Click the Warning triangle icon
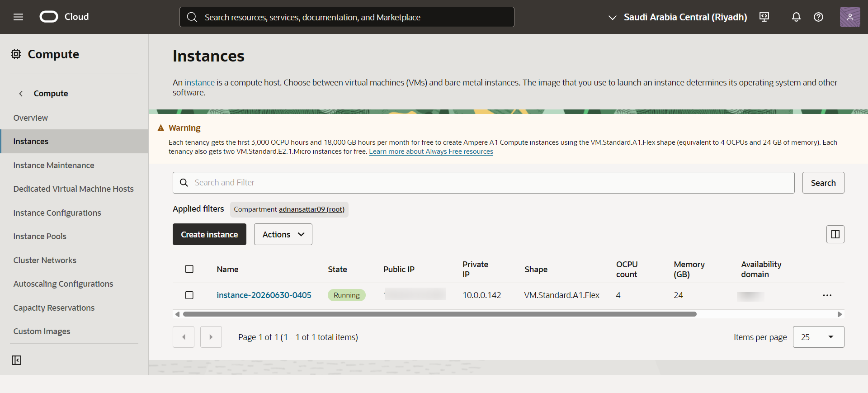868x393 pixels. (x=160, y=128)
